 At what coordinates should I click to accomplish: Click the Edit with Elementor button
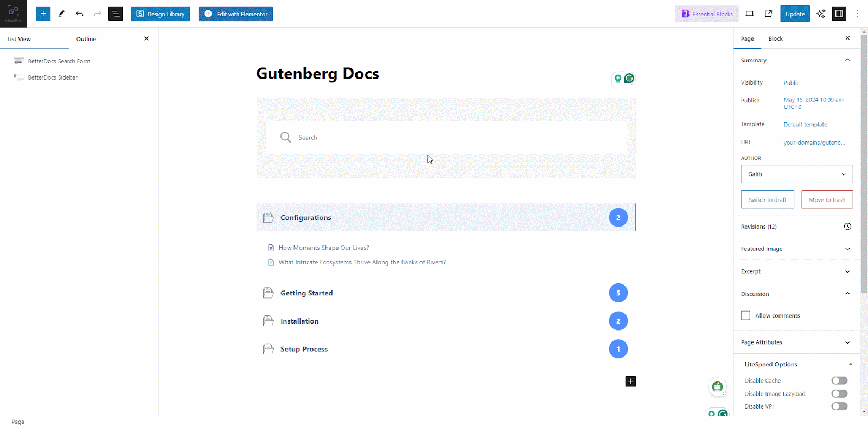(x=235, y=14)
